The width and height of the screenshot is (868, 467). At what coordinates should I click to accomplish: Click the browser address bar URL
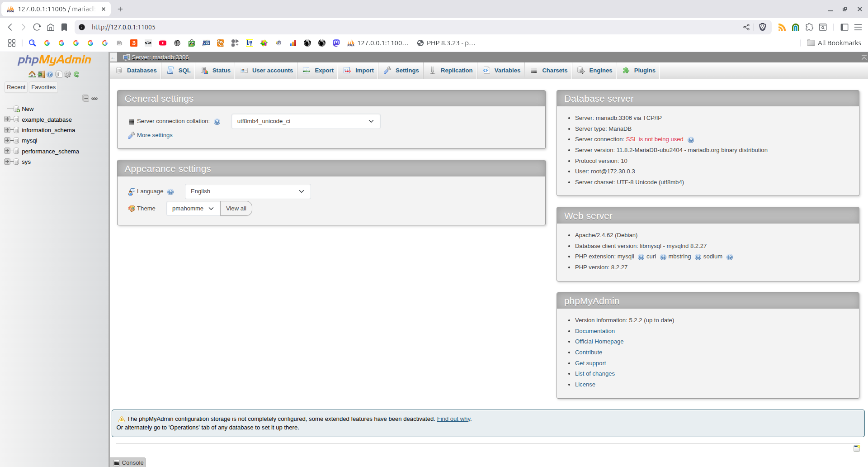[x=123, y=27]
